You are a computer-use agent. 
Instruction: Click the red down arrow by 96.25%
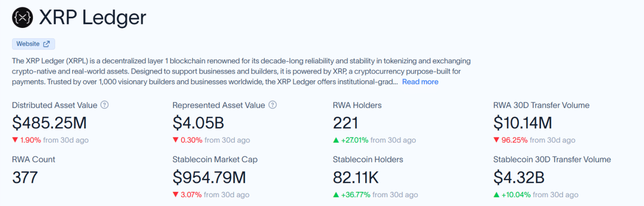pos(496,140)
